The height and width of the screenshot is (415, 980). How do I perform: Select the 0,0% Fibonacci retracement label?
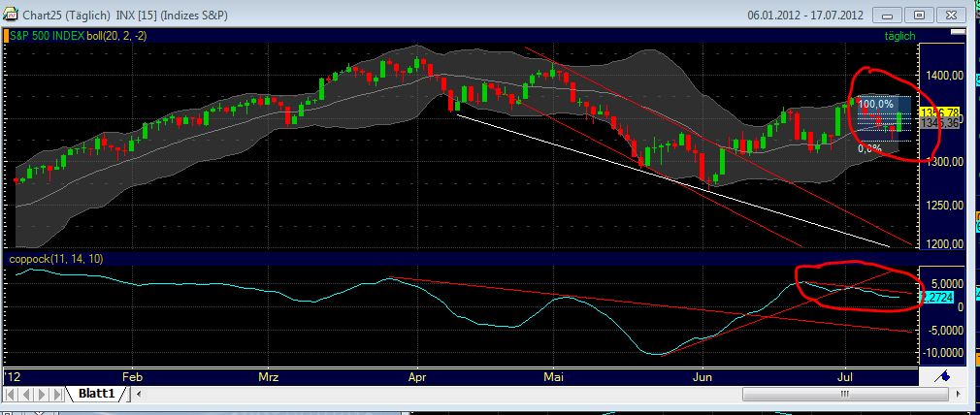pyautogui.click(x=870, y=148)
